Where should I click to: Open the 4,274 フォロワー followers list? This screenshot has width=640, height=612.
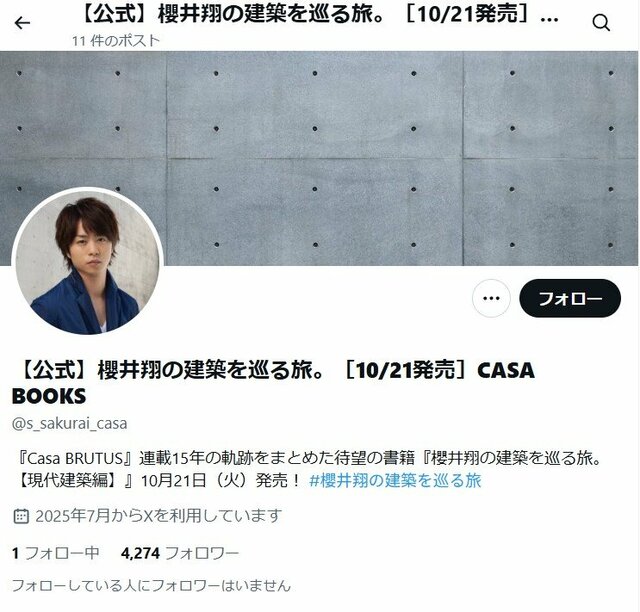click(180, 553)
